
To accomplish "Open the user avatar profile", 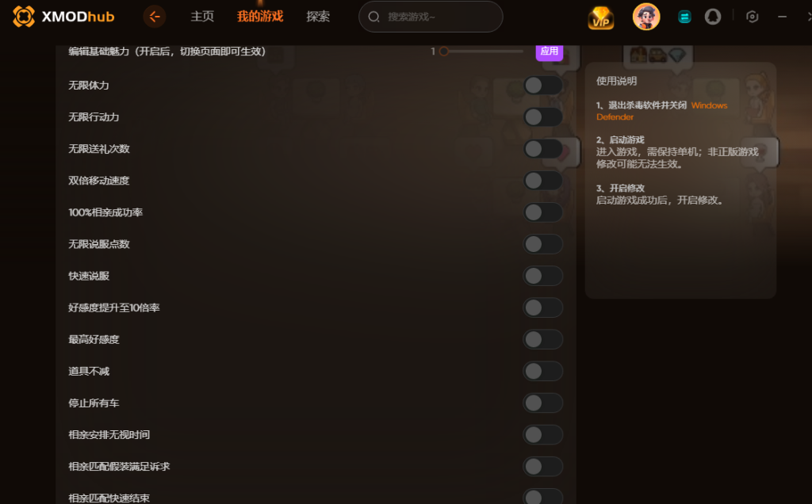I will point(646,17).
